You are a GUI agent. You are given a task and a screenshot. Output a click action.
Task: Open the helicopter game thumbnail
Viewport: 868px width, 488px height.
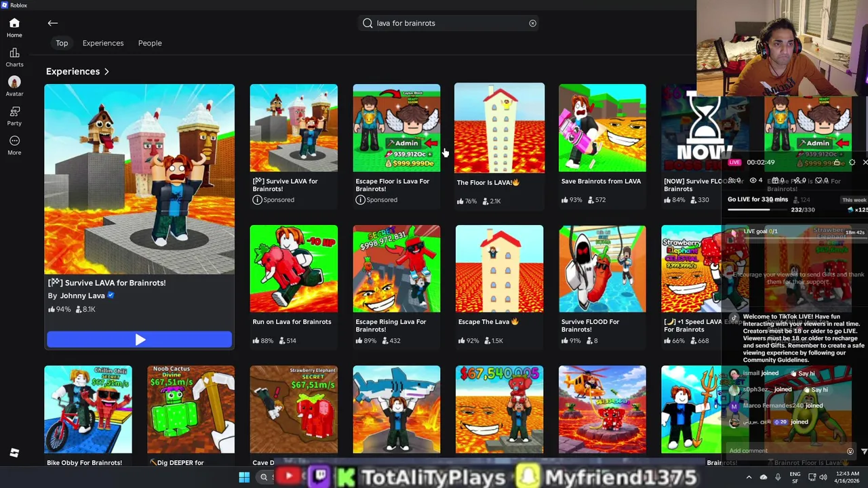coord(602,409)
